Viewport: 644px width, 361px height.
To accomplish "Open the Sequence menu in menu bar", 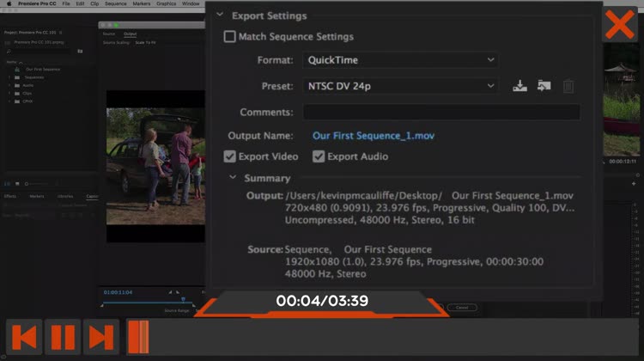I will 115,3.
